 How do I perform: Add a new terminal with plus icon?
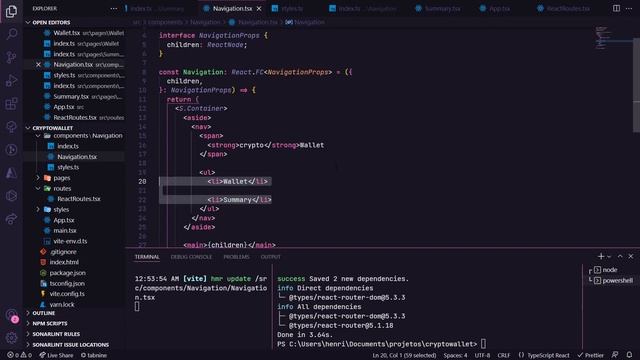tap(600, 256)
